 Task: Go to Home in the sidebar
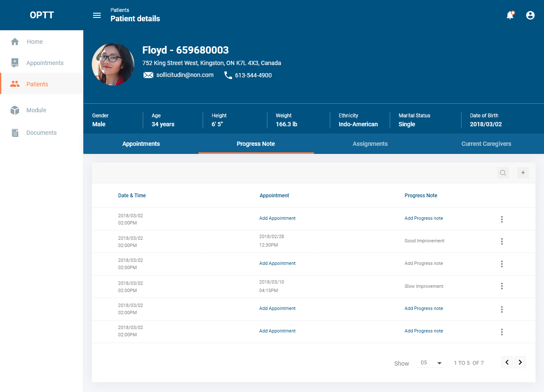tap(34, 42)
